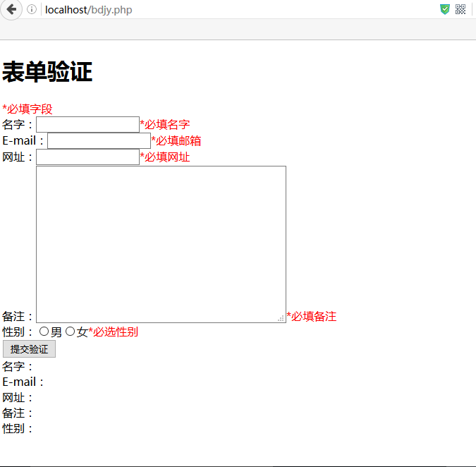The height and width of the screenshot is (467, 476).
Task: Click the *必填邮箱 error message
Action: click(176, 141)
